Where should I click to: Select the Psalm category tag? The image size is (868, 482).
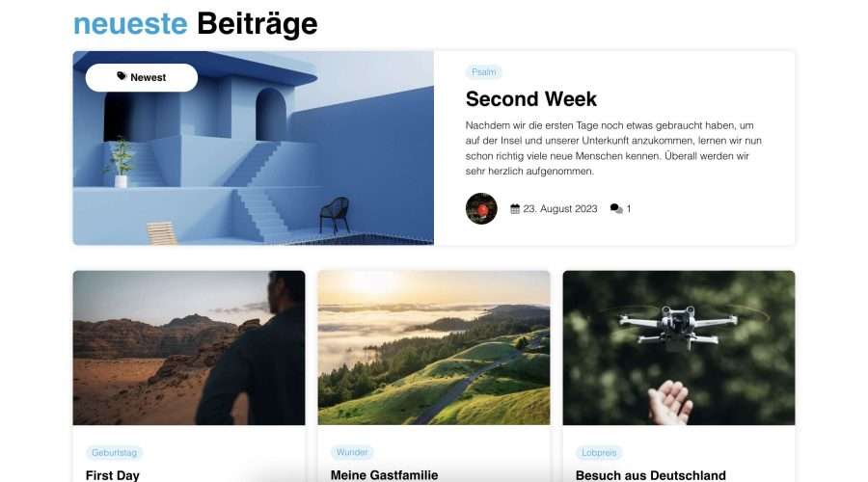tap(483, 72)
